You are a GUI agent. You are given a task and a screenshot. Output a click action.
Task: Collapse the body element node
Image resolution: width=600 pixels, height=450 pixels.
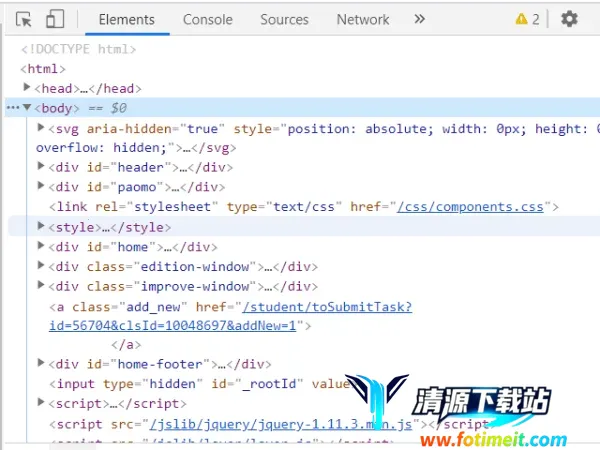point(27,107)
